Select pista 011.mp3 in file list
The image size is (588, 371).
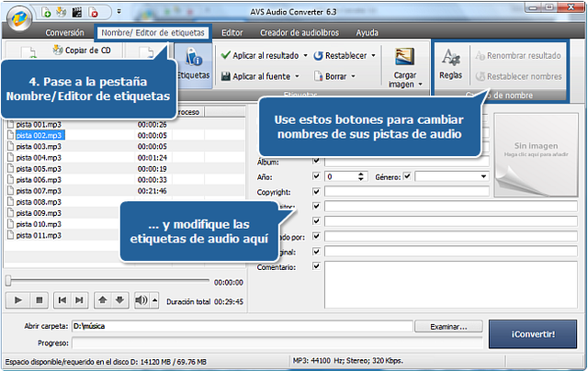(x=39, y=235)
